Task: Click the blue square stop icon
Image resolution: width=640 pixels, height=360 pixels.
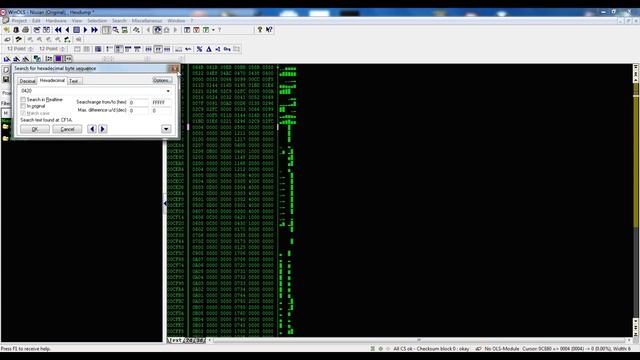Action: tap(76, 30)
